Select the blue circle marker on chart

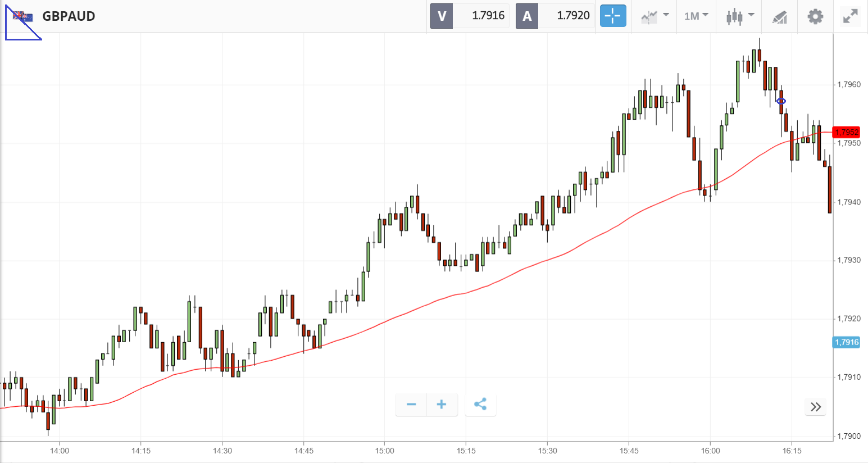[x=781, y=101]
